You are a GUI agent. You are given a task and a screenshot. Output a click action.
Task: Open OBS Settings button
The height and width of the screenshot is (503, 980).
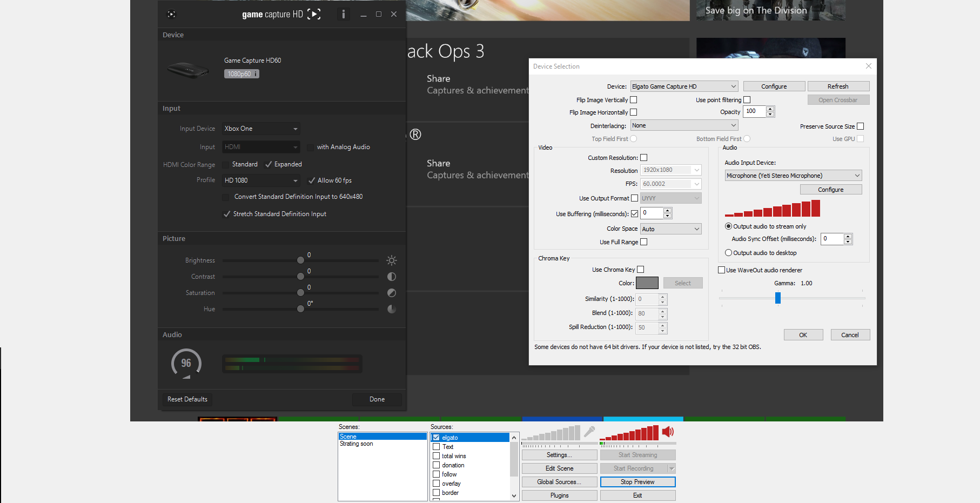point(559,455)
